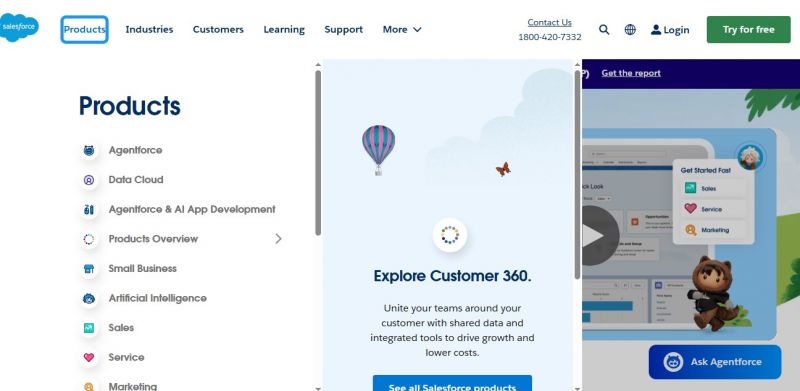
Task: Click the Service heart icon in Products list
Action: [x=89, y=357]
